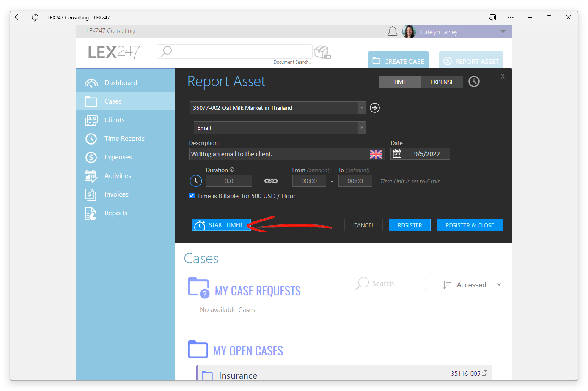588x391 pixels.
Task: Open case 35116-005 in new window icon
Action: (x=485, y=373)
